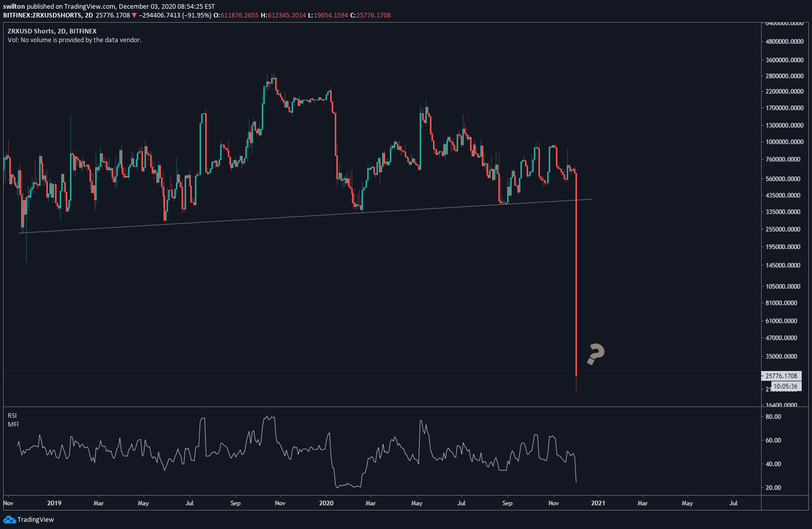The width and height of the screenshot is (812, 529).
Task: Click the 60.00 RSI scale label
Action: (773, 440)
